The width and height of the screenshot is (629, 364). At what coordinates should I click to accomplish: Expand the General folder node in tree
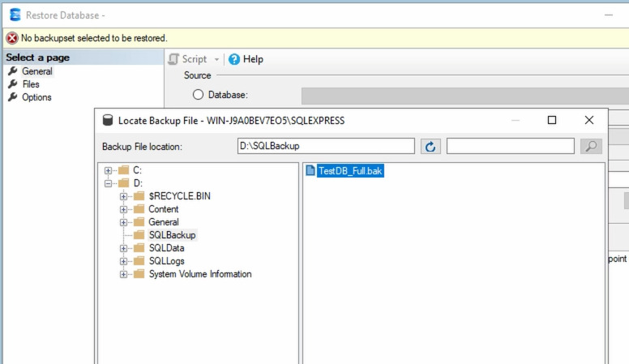coord(123,222)
